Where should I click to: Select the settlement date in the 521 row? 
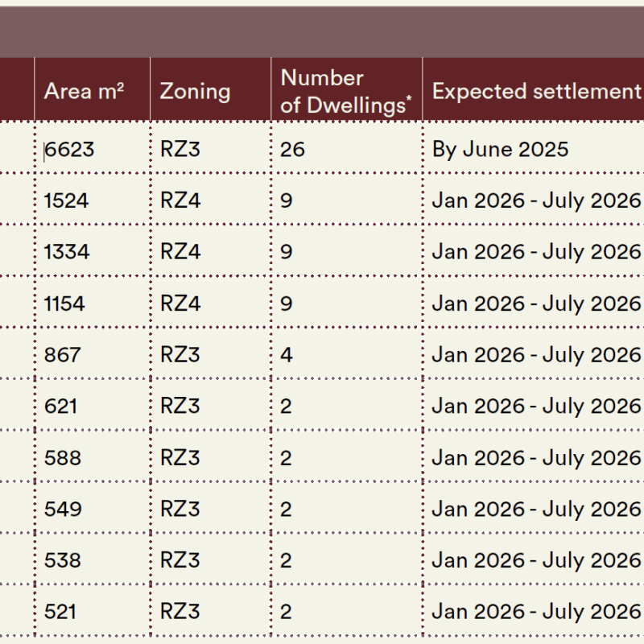point(536,613)
